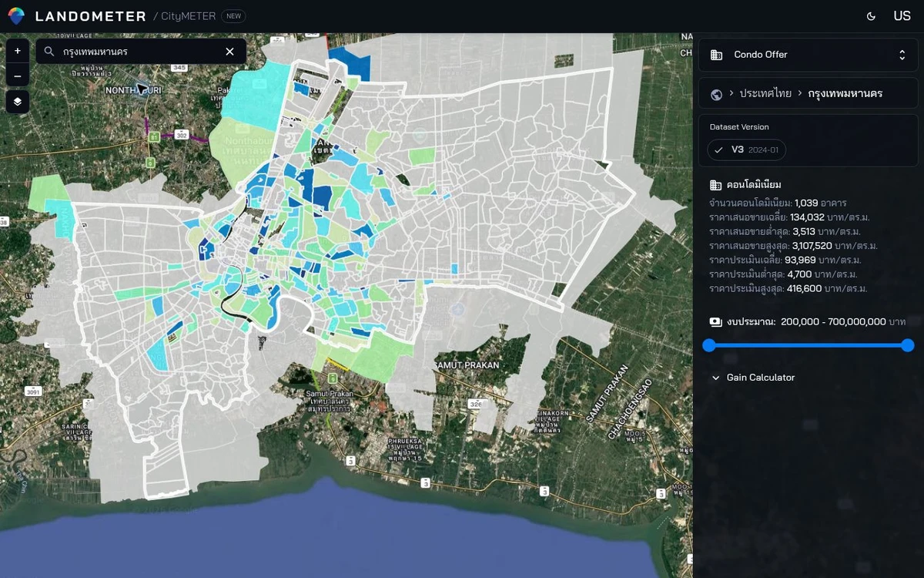
Task: Open the map layers selector
Action: click(x=17, y=101)
